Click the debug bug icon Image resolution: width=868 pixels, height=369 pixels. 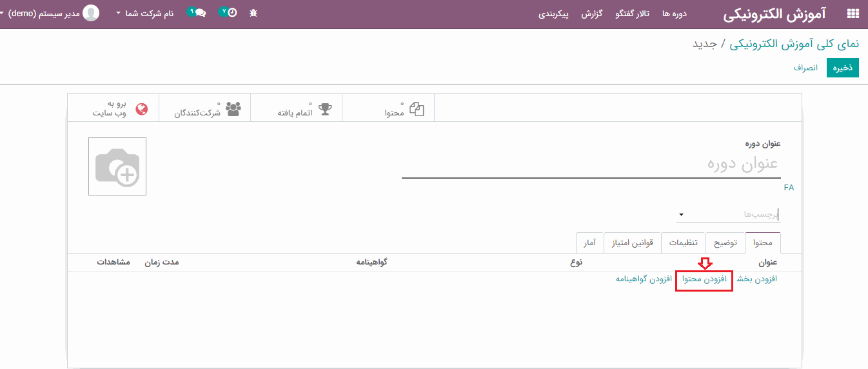coord(253,13)
